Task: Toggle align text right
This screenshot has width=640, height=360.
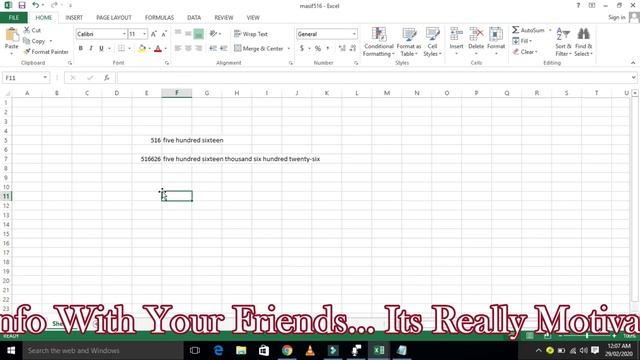Action: point(199,48)
